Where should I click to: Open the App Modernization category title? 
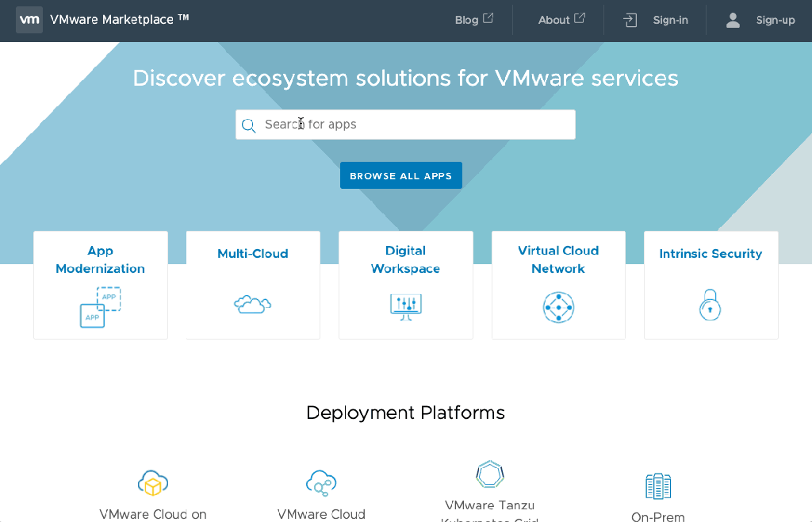pyautogui.click(x=100, y=259)
